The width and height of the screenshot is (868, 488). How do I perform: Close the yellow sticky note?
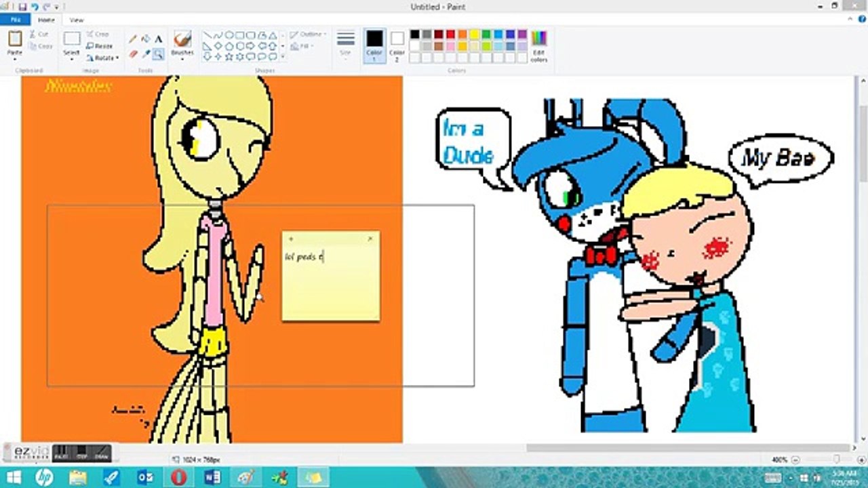pos(370,239)
